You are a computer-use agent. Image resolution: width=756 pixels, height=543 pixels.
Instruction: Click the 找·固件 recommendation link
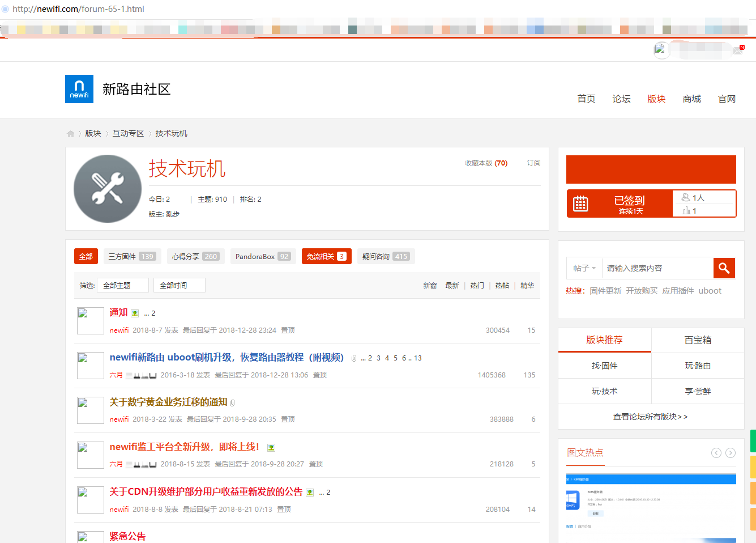604,366
